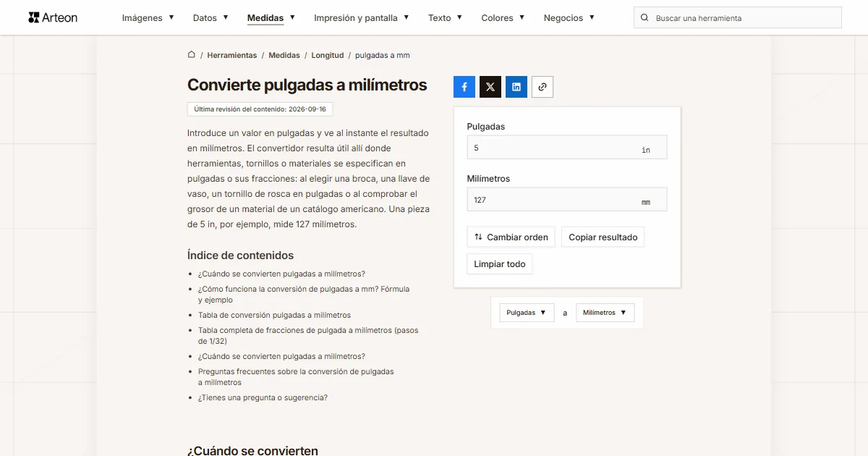
Task: Open the Medidas menu
Action: 271,17
